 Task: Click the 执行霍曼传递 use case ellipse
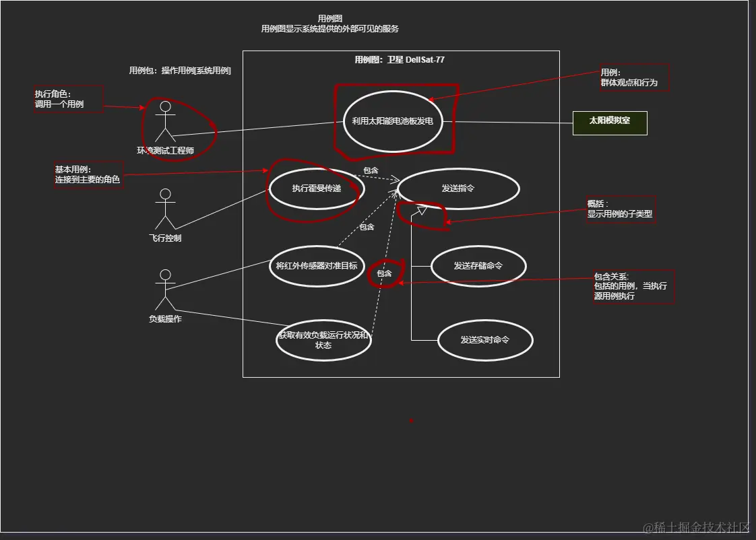315,189
